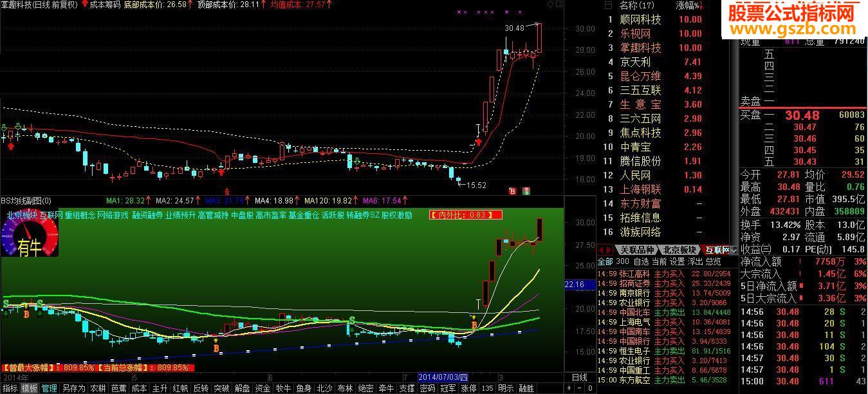Click the diamond icon at chart top right
The height and width of the screenshot is (394, 868).
[550, 4]
